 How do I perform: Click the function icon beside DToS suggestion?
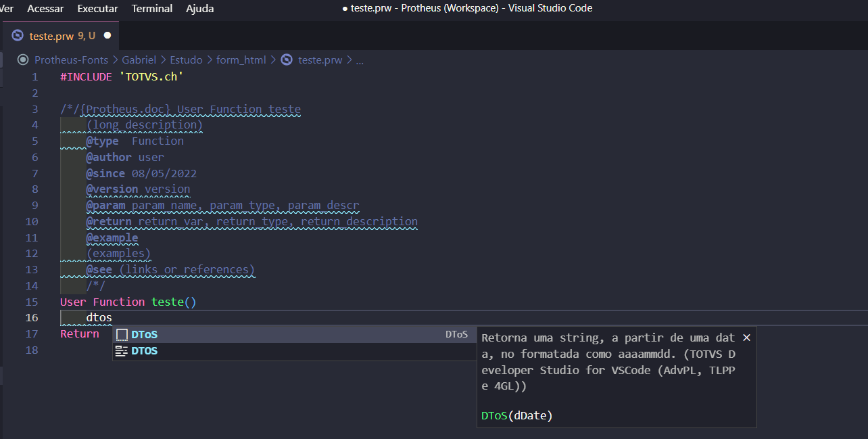click(122, 334)
